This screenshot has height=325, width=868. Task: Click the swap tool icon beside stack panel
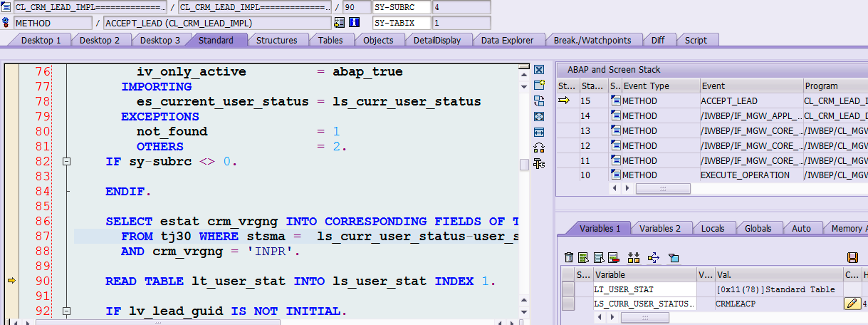click(x=539, y=148)
